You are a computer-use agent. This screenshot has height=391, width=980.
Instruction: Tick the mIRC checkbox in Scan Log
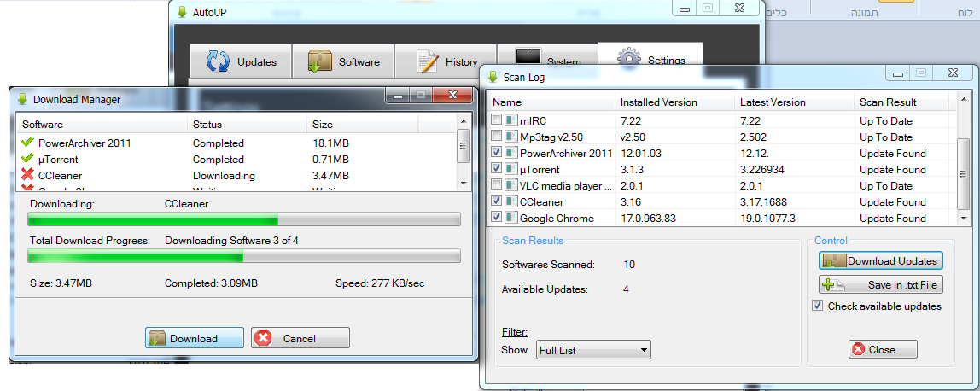[x=496, y=120]
